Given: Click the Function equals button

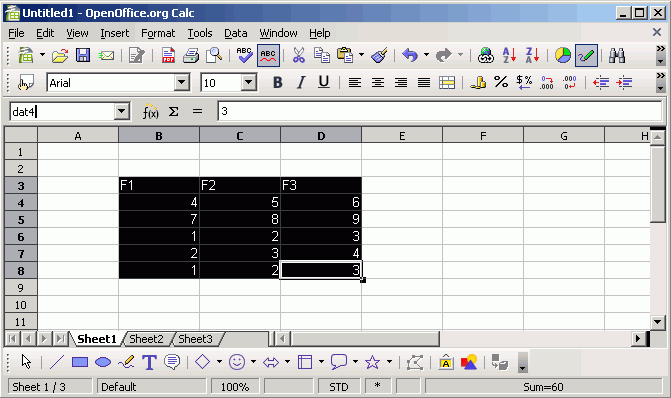Looking at the screenshot, I should click(197, 112).
